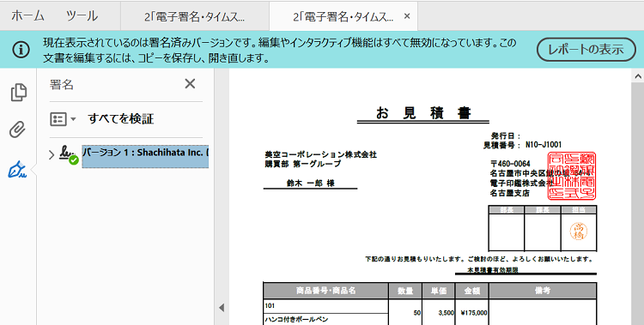Switch to the first 電子署名 document tab
This screenshot has height=325, width=644.
tap(194, 17)
